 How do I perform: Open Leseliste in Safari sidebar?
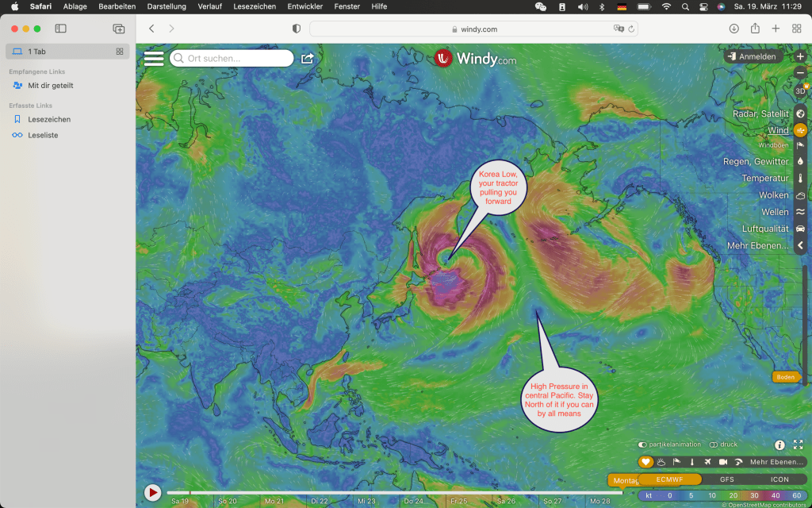tap(43, 135)
